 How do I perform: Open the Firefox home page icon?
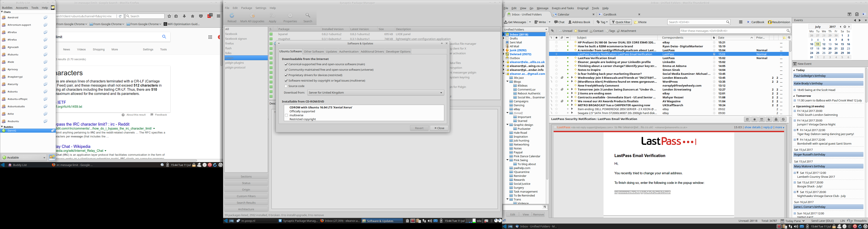click(x=193, y=16)
